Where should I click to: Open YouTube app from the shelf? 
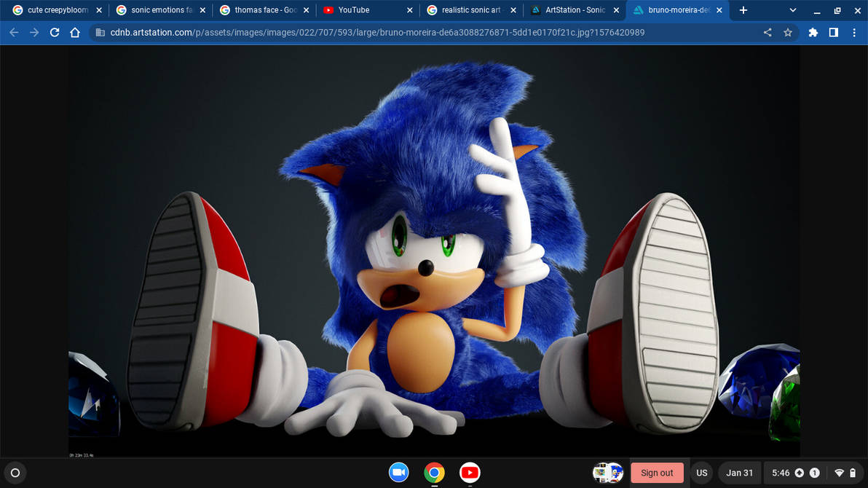[470, 473]
